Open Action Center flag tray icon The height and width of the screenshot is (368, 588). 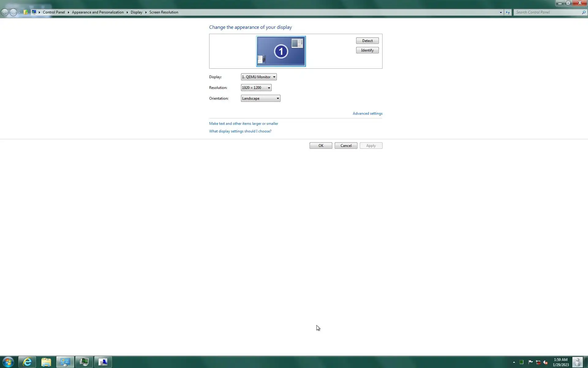click(530, 362)
